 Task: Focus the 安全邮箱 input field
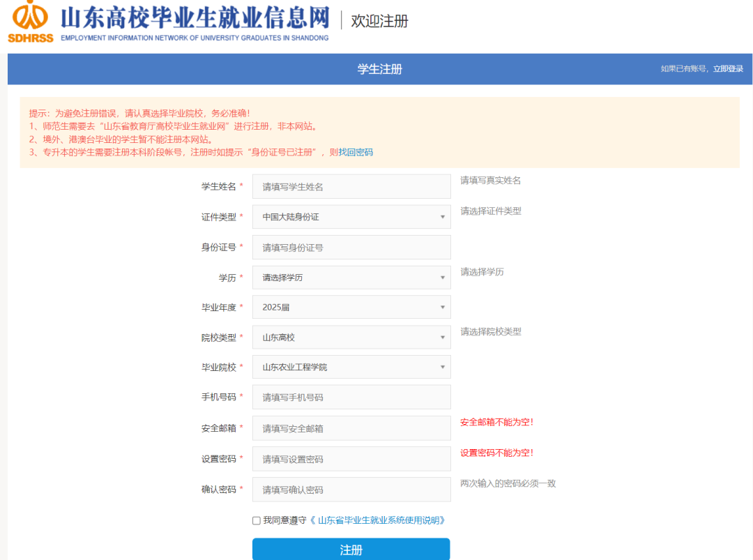pos(351,428)
